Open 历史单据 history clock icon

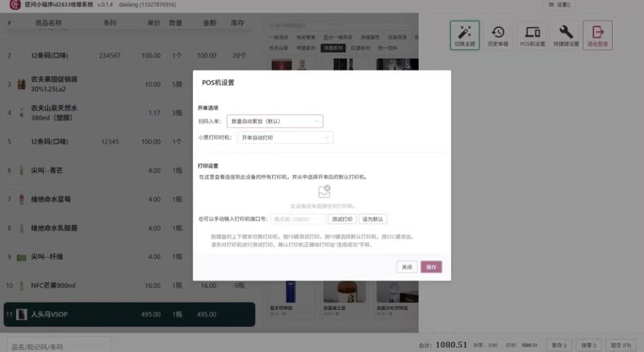point(498,32)
